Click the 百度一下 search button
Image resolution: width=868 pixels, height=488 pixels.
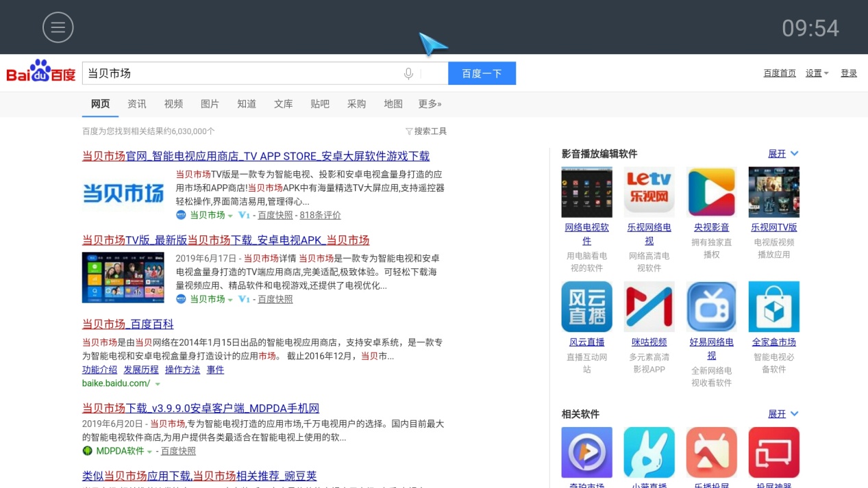pos(482,73)
